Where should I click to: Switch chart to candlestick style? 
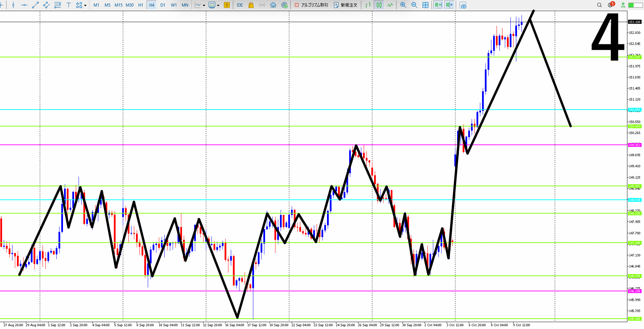coord(379,5)
